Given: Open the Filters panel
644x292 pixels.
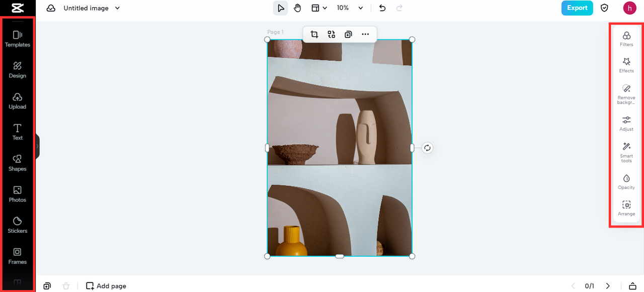Looking at the screenshot, I should [x=626, y=39].
